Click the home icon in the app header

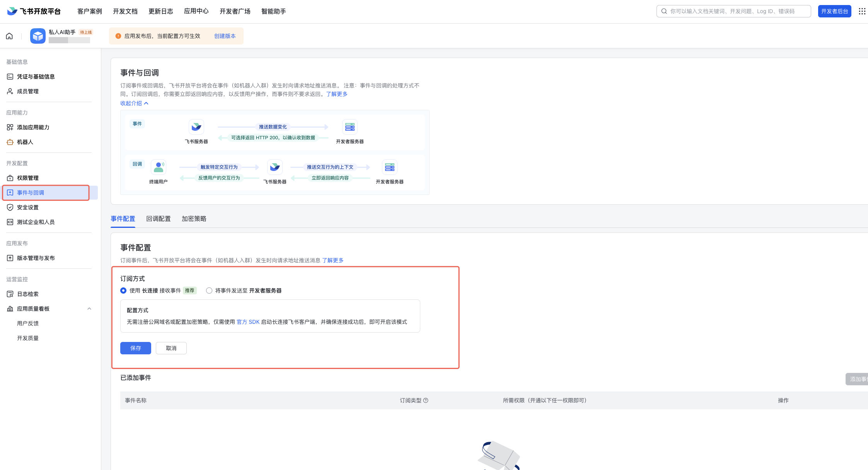[x=9, y=36]
